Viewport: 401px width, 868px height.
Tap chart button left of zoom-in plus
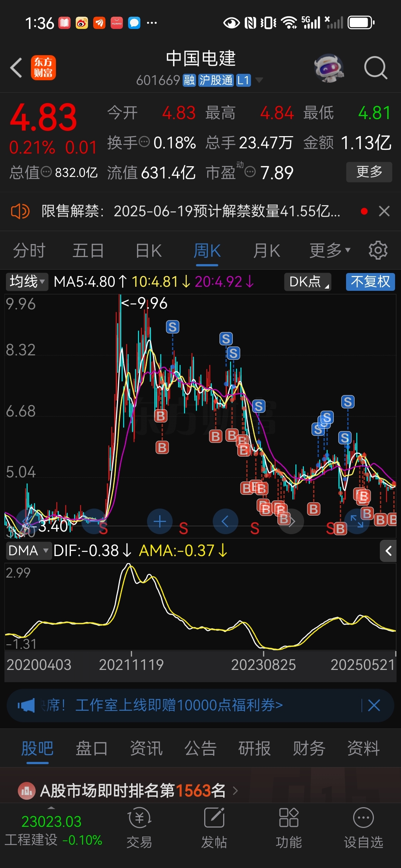tap(94, 522)
